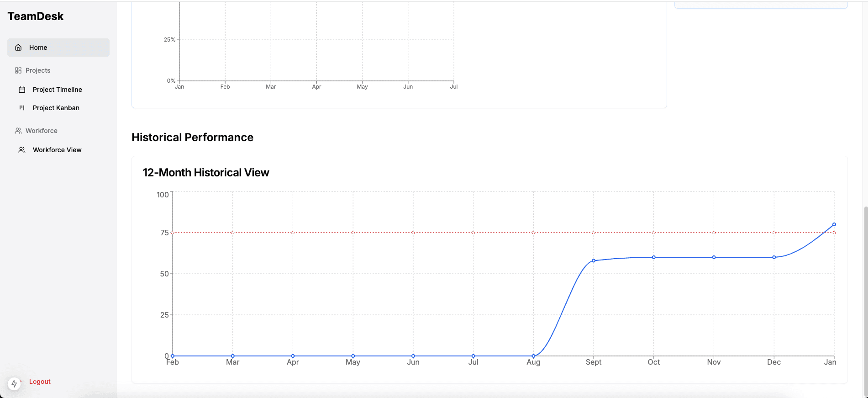Click the users icon beside Workforce View
This screenshot has height=398, width=868.
[22, 150]
